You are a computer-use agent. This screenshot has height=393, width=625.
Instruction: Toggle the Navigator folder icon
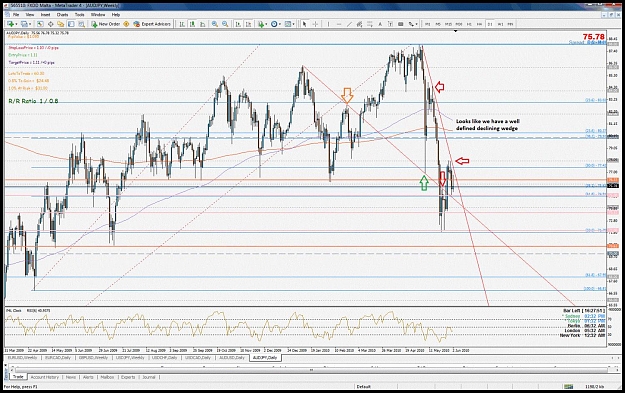point(61,24)
